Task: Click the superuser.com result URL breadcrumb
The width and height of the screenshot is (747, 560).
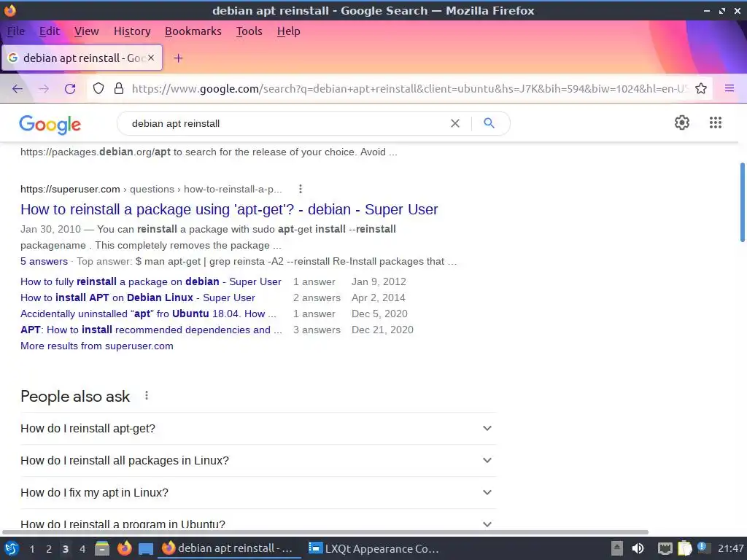Action: click(151, 189)
